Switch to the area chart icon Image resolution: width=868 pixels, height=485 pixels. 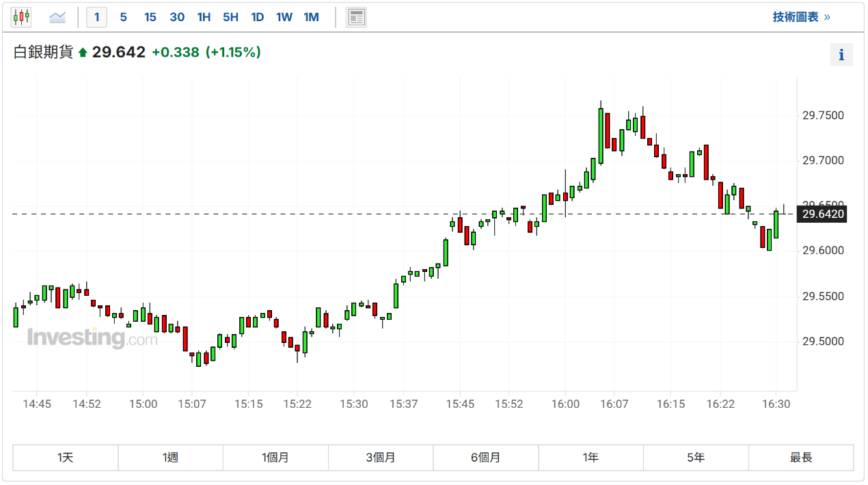(x=57, y=17)
